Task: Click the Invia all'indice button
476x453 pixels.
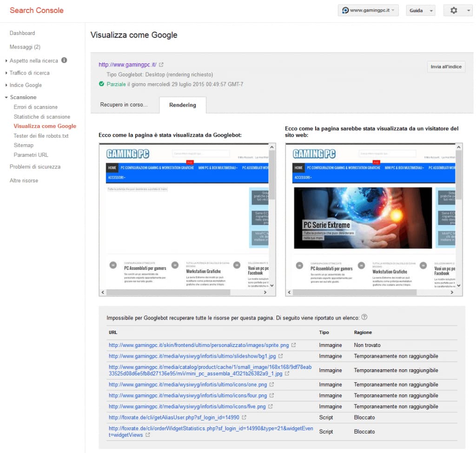Action: click(446, 67)
